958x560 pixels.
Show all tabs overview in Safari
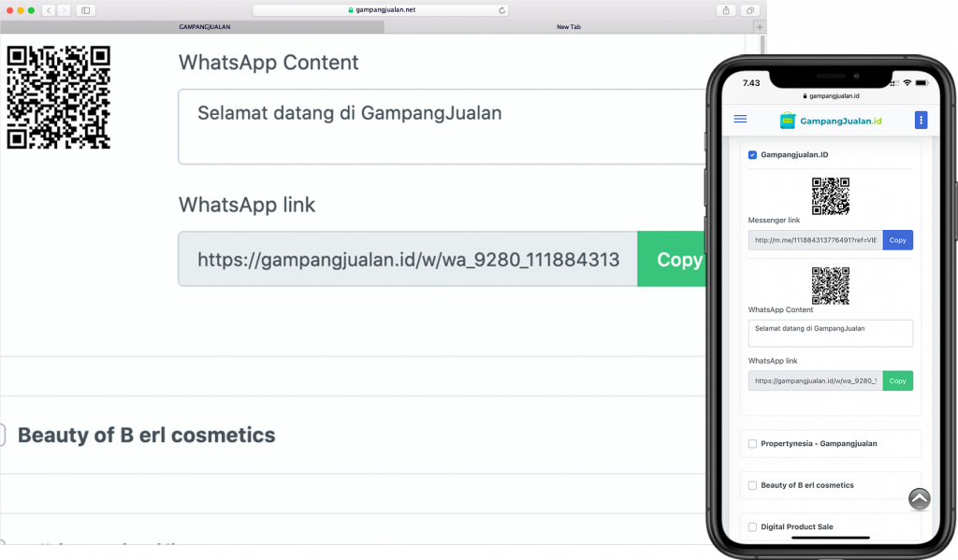pyautogui.click(x=750, y=10)
